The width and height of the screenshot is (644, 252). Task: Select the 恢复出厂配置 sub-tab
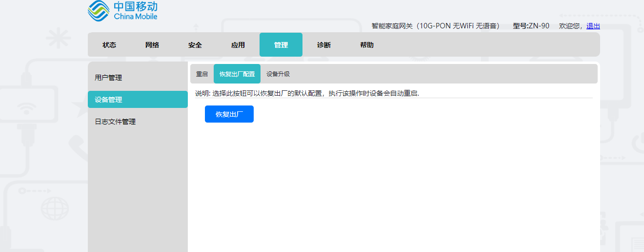pos(237,74)
